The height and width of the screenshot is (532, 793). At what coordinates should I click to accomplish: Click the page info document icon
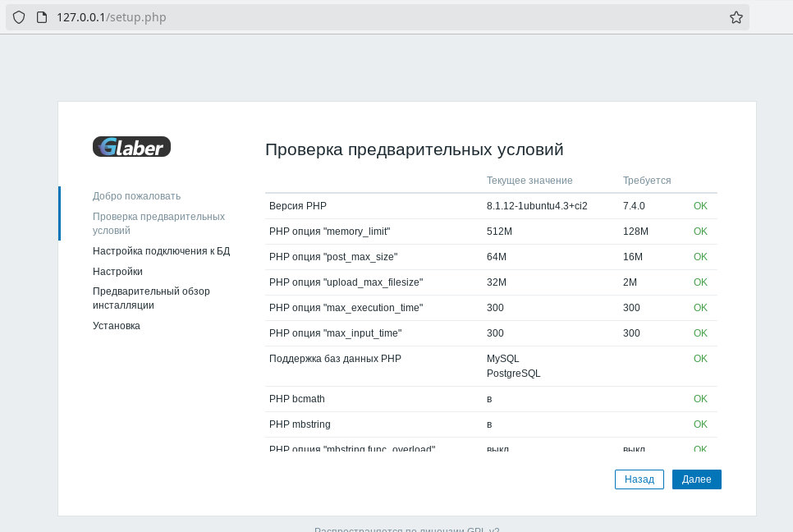coord(42,17)
